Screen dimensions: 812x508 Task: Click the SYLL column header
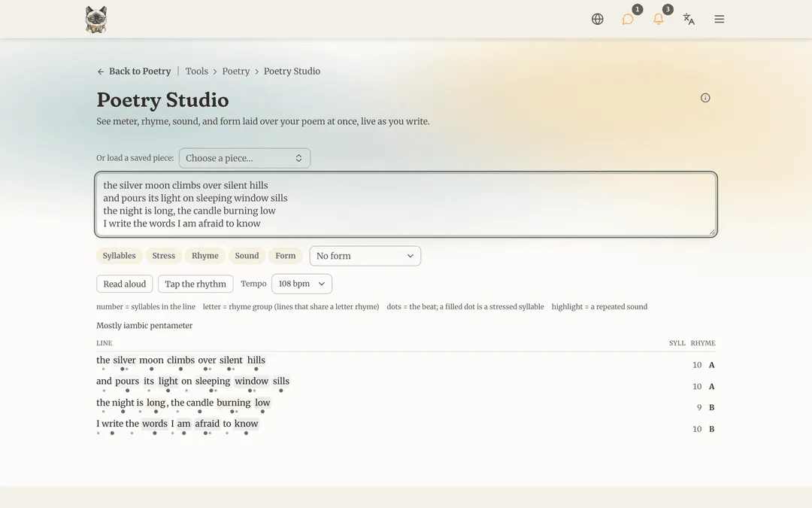(x=677, y=343)
